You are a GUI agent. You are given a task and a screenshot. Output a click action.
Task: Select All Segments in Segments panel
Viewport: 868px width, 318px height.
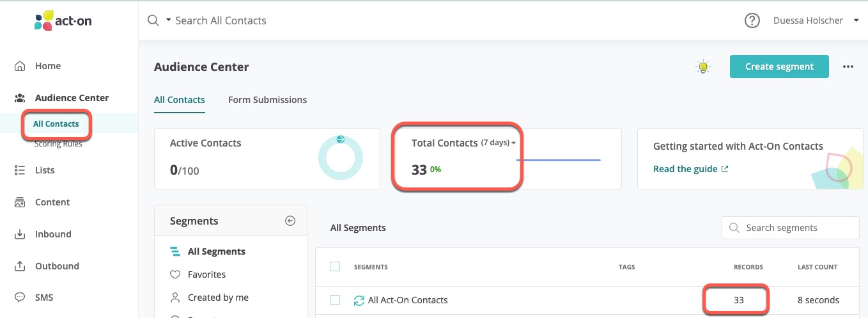coord(217,251)
